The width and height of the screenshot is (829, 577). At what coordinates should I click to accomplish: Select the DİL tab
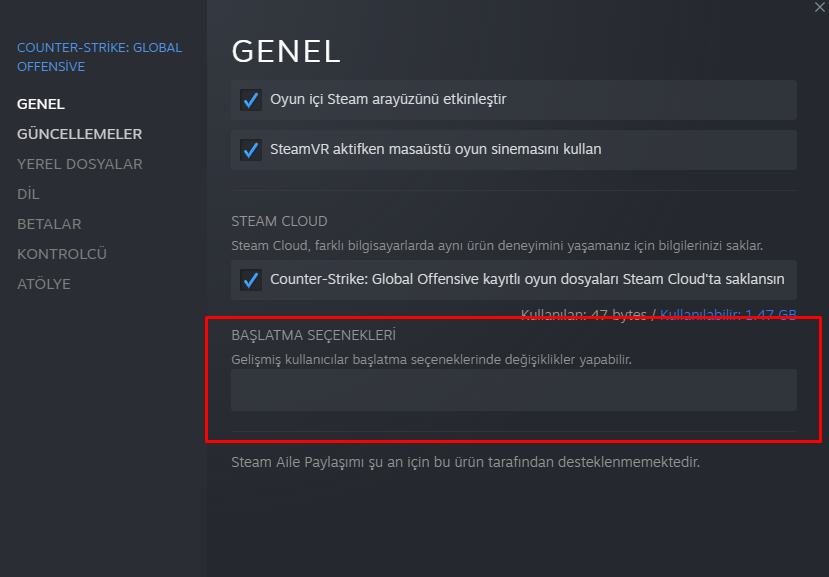28,194
